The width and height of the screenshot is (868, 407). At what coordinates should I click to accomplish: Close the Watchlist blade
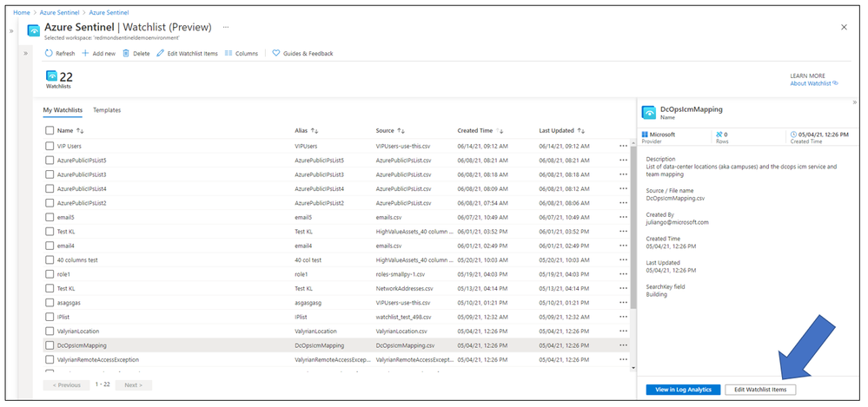tap(845, 27)
